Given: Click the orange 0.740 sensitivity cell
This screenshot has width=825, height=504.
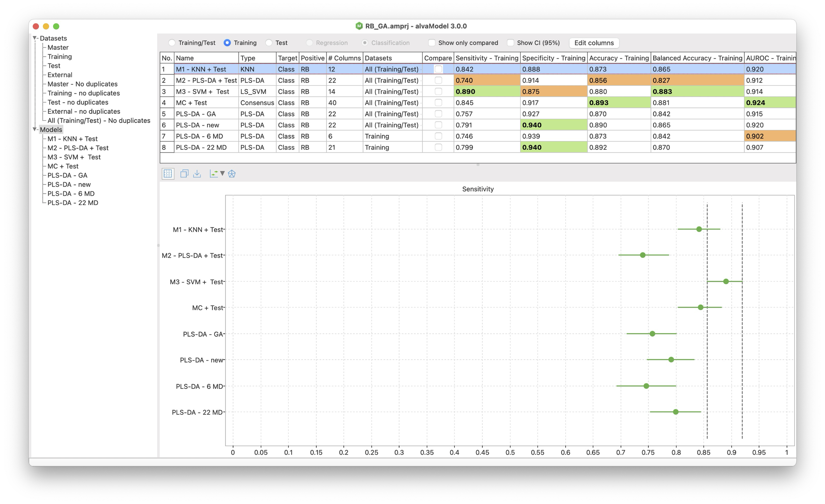Looking at the screenshot, I should (x=487, y=80).
